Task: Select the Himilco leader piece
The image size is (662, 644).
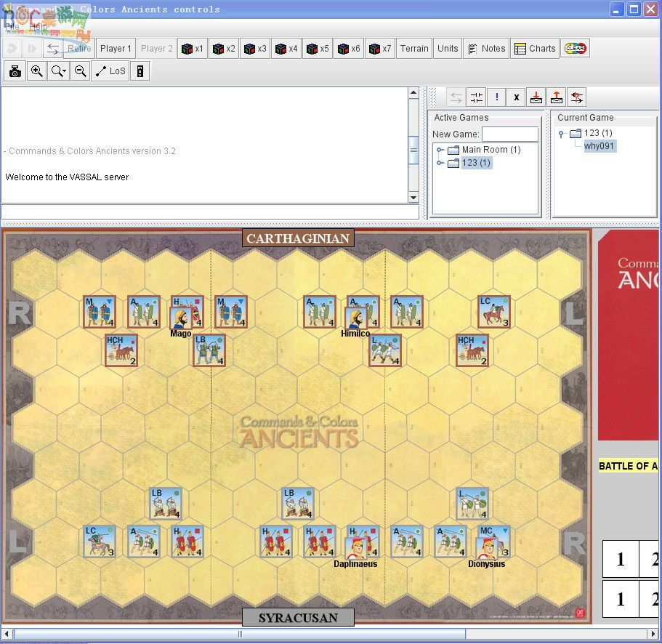Action: coord(355,318)
